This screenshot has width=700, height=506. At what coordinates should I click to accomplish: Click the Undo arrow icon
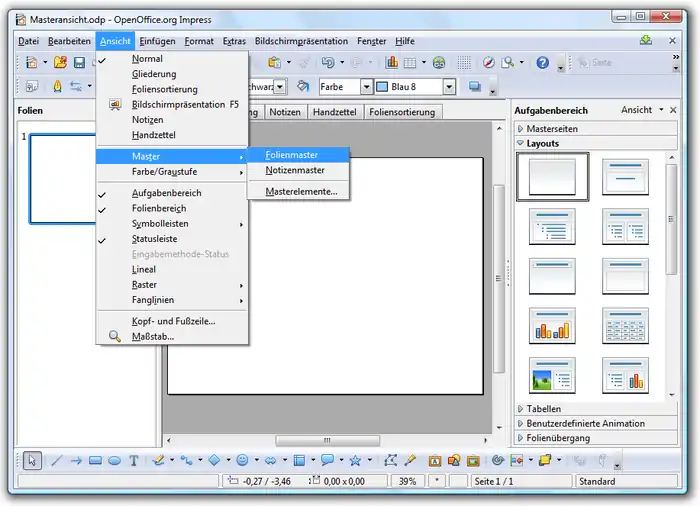[328, 63]
